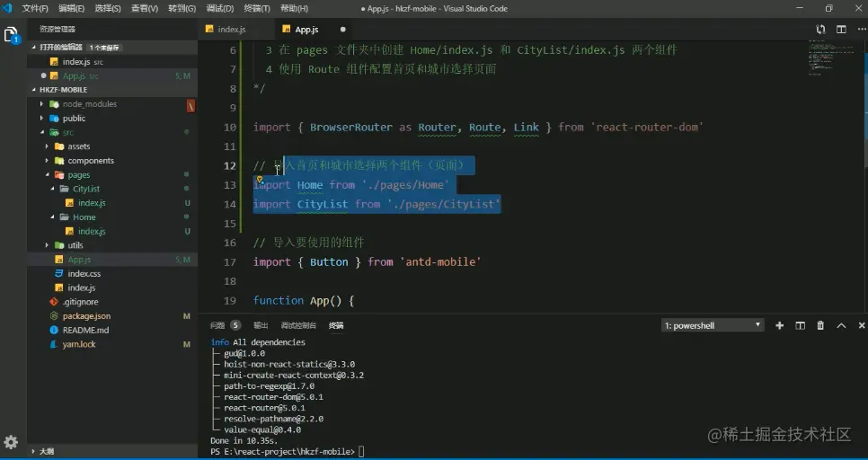Switch to the App.js editor tab

(314, 30)
